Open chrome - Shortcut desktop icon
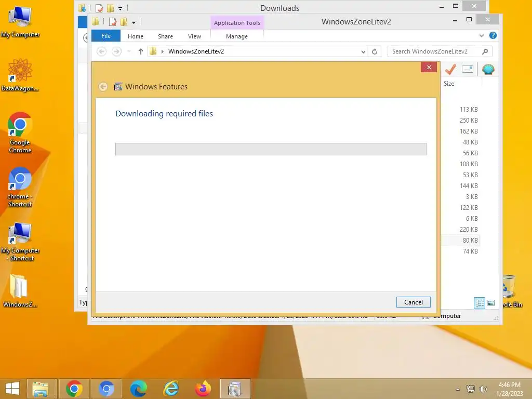Screen dimensions: 532x399 [x=20, y=187]
